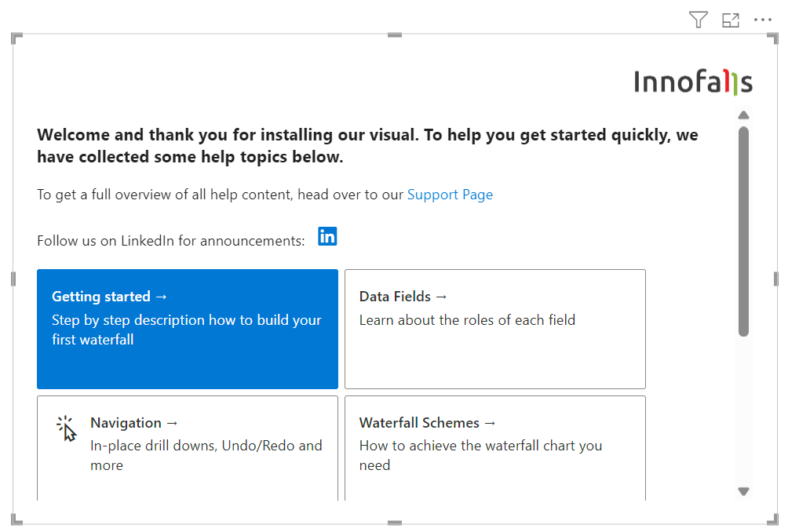The image size is (788, 532).
Task: Click the right-edge middle resize handle
Action: coord(775,279)
